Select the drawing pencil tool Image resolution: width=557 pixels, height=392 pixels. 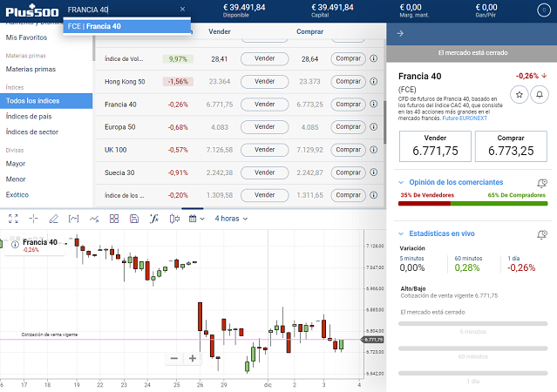53,219
